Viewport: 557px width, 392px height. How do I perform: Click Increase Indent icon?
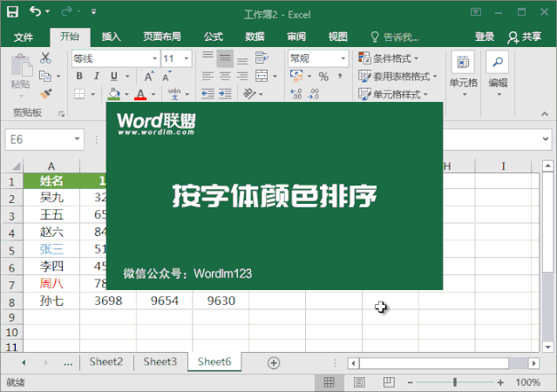pyautogui.click(x=225, y=94)
